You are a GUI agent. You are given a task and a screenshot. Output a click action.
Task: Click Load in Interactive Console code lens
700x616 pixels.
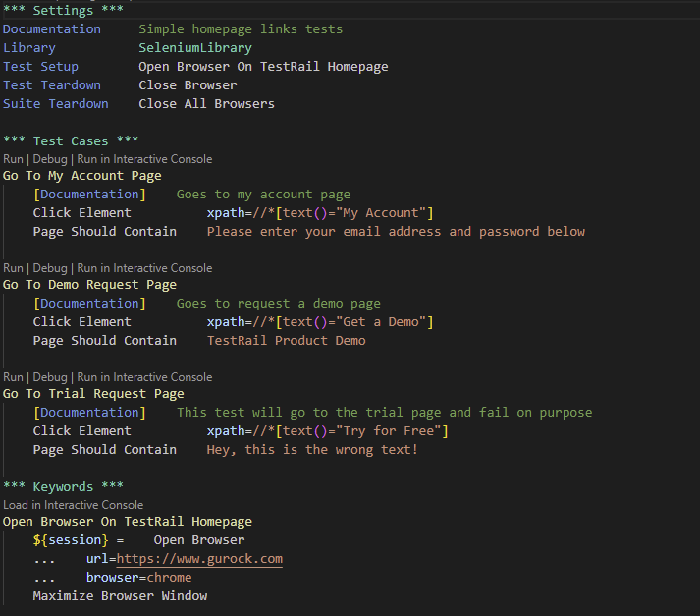[73, 505]
